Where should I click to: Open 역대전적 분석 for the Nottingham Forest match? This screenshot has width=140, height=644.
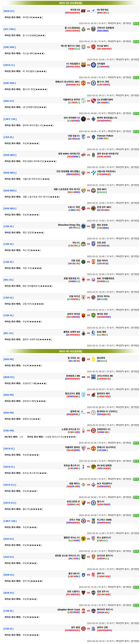coord(114,443)
